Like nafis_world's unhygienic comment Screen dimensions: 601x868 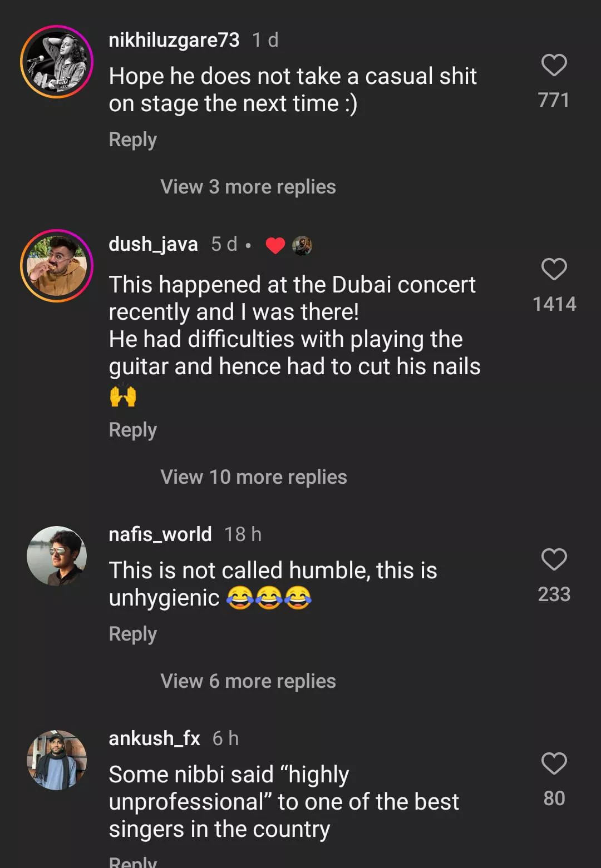click(x=554, y=559)
